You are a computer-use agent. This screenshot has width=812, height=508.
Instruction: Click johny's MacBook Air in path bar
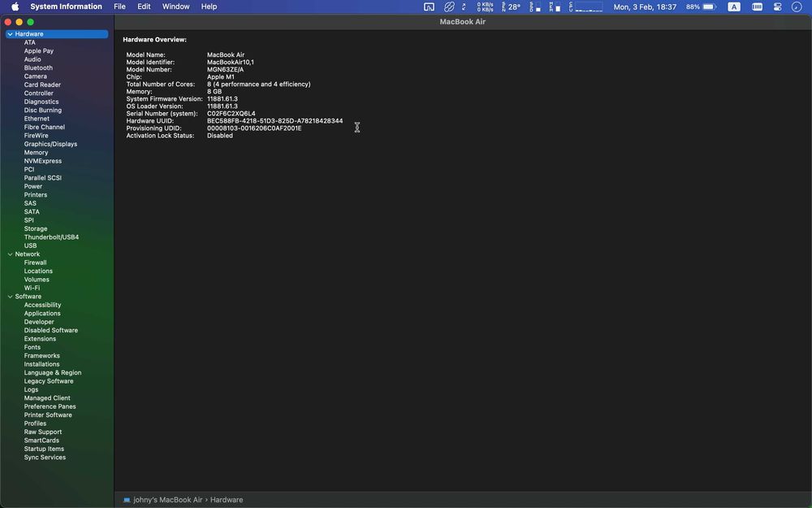(168, 500)
